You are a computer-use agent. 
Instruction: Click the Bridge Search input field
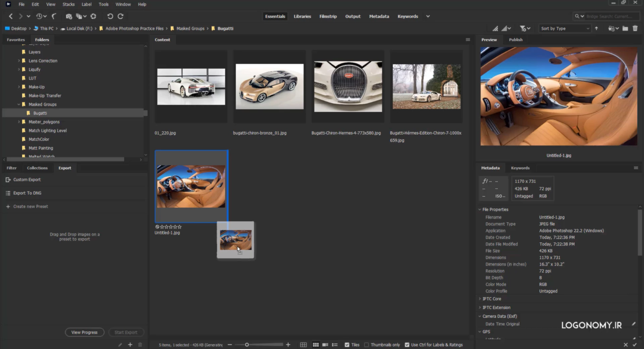coord(610,16)
